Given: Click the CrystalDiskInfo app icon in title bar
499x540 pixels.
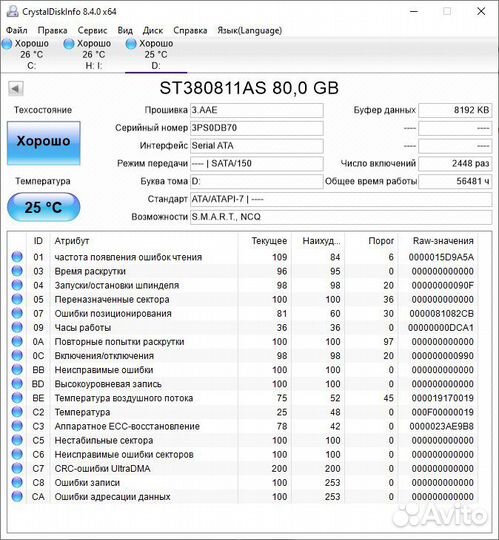Looking at the screenshot, I should [x=13, y=11].
